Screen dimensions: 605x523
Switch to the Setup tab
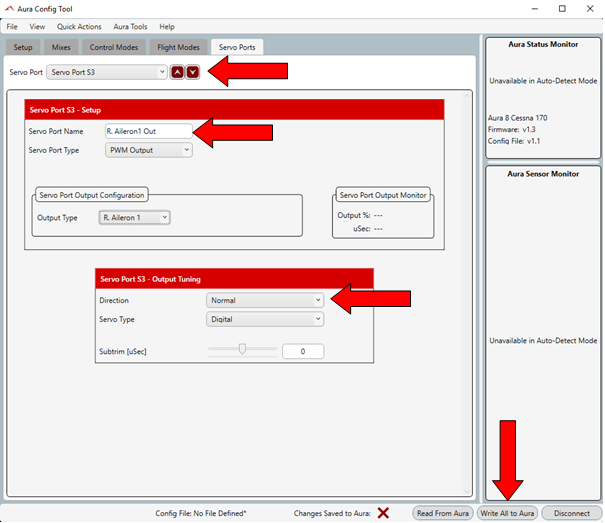coord(23,47)
